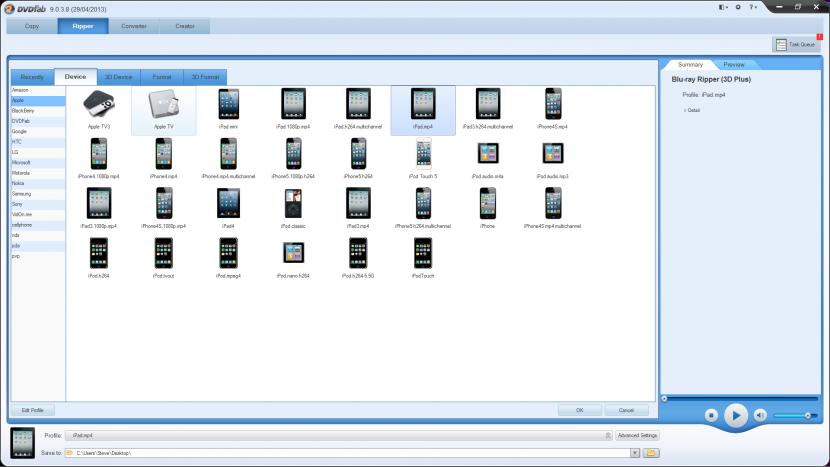Screen dimensions: 830x467
Task: Select the iPod.nano.h264 profile
Action: point(293,258)
